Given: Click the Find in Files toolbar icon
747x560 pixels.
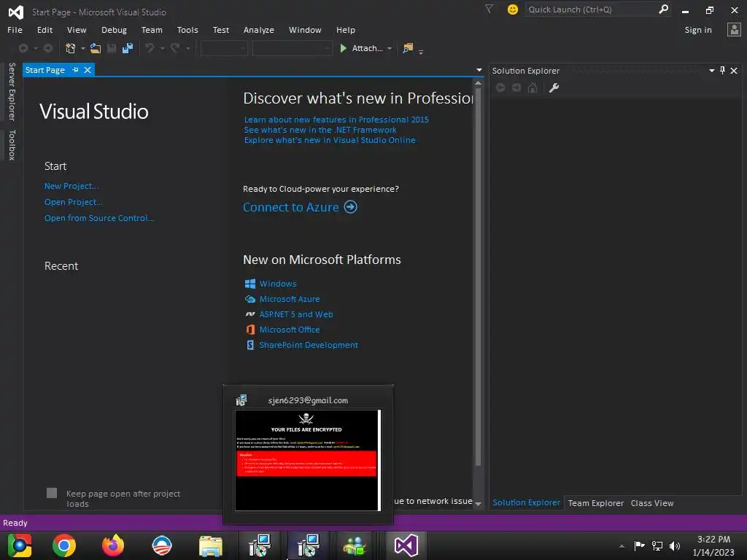Looking at the screenshot, I should [x=408, y=48].
